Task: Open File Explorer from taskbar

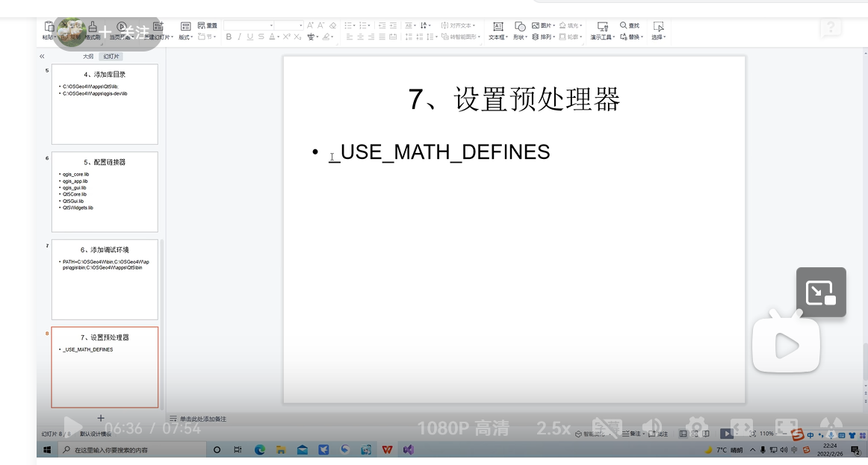Action: coord(281,450)
